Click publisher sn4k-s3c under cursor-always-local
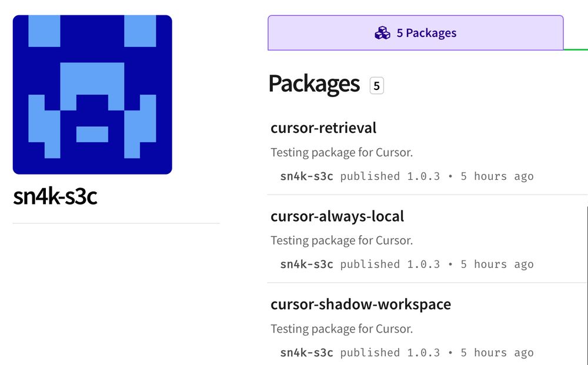 coord(306,264)
